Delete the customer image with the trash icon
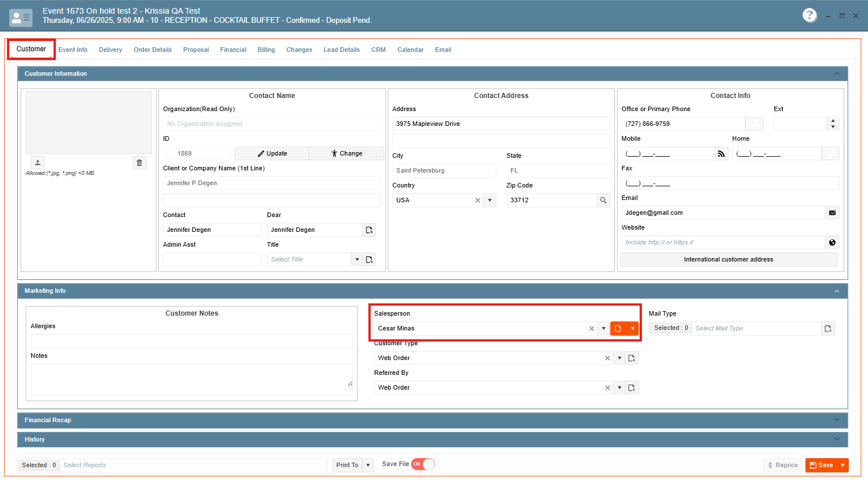Screen dimensions: 868x482 click(139, 162)
